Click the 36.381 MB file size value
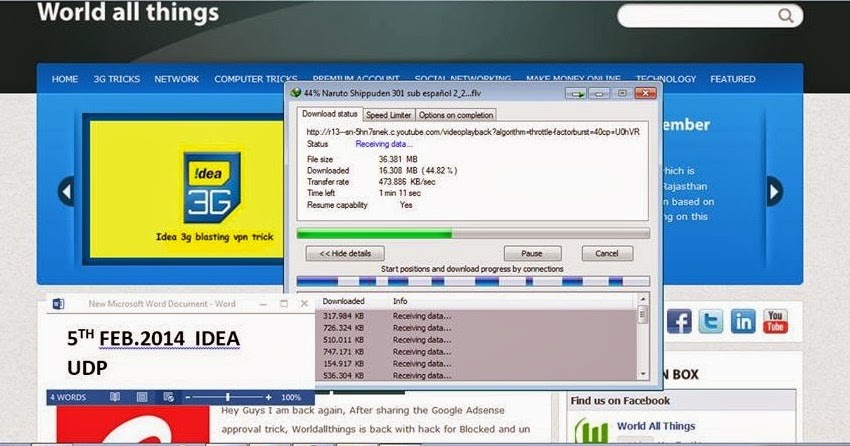Screen dimensions: 850x446 (x=398, y=159)
